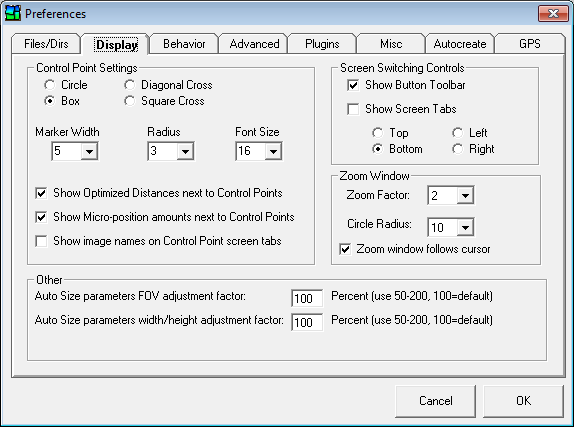This screenshot has width=574, height=427.
Task: Click the Preferences app icon in title bar
Action: tap(13, 14)
